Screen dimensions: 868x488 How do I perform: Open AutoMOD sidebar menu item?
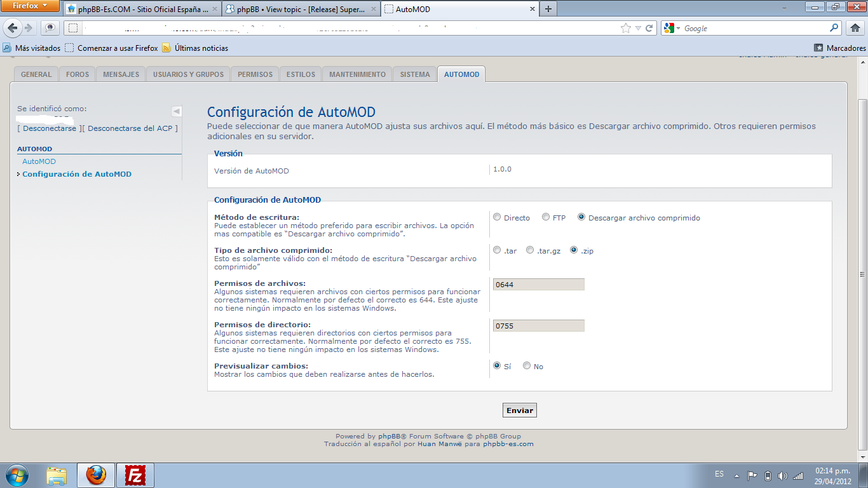(39, 161)
